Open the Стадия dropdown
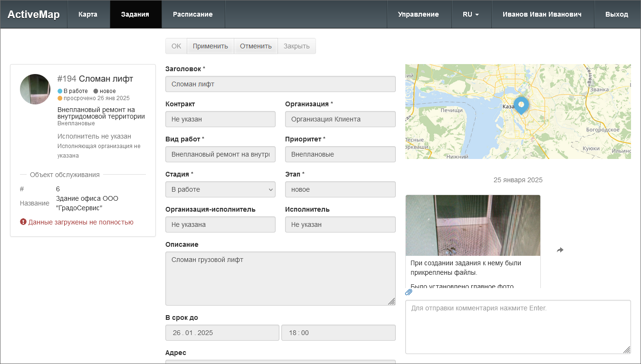The image size is (641, 364). point(220,189)
